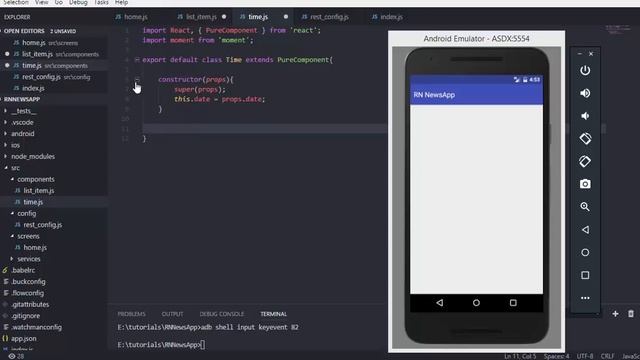Viewport: 640px width, 360px height.
Task: Open the Output panel tab
Action: 172,314
